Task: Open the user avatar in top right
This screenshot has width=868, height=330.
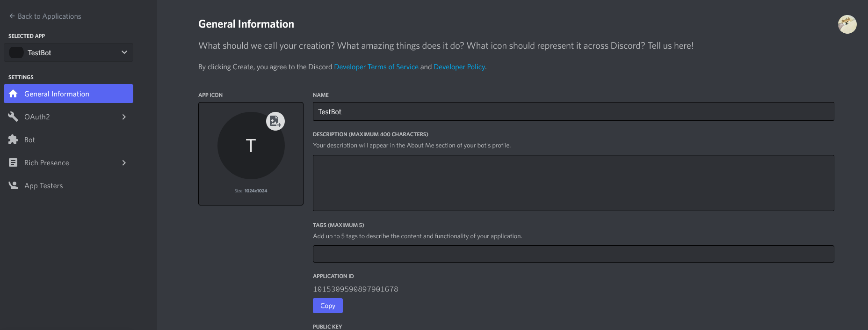Action: point(847,24)
